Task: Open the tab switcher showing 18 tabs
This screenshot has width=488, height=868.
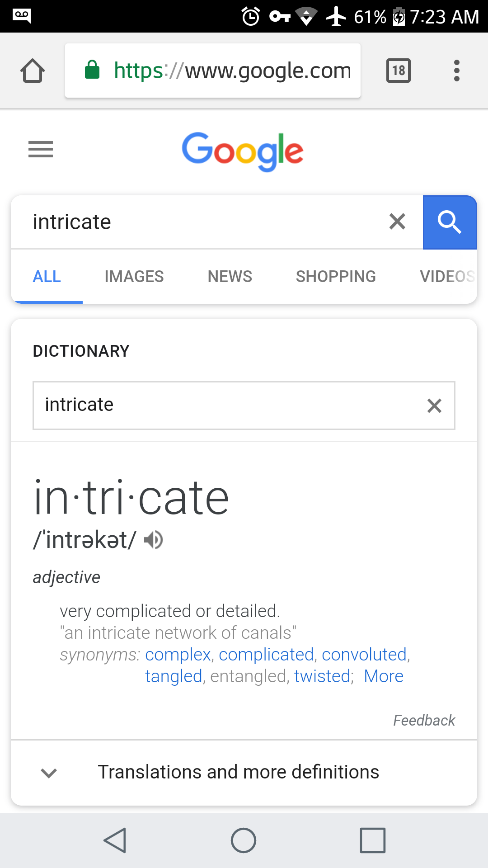Action: (x=399, y=71)
